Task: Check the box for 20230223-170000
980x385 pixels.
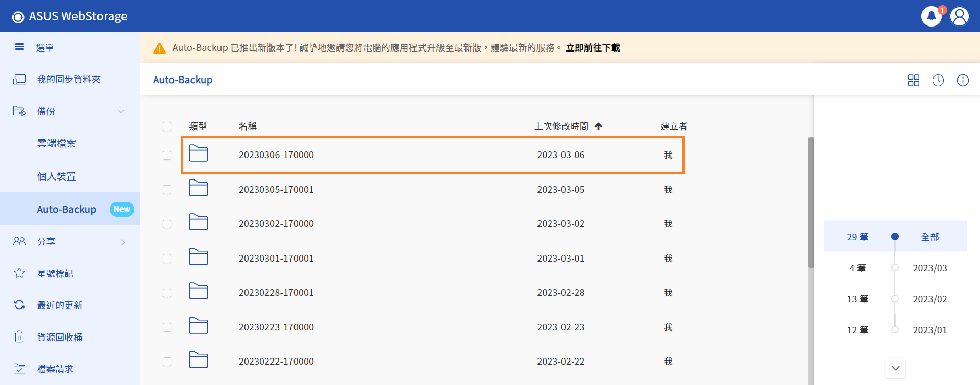Action: pyautogui.click(x=167, y=327)
